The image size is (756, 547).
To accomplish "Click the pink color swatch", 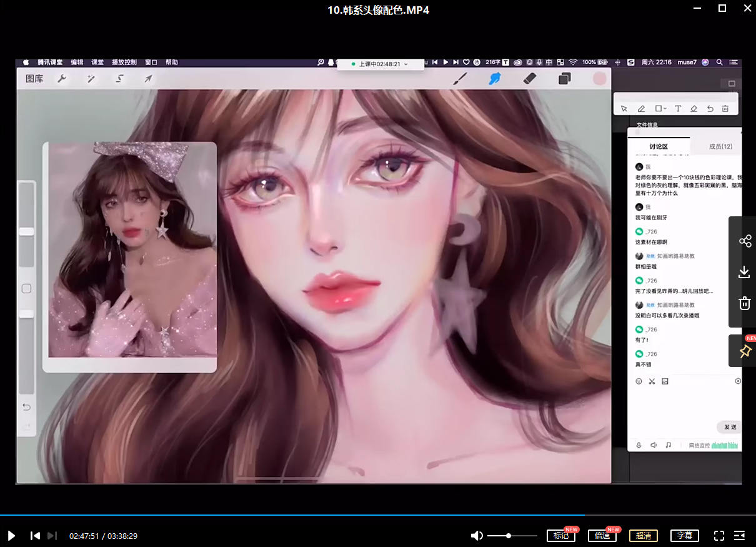I will tap(599, 79).
